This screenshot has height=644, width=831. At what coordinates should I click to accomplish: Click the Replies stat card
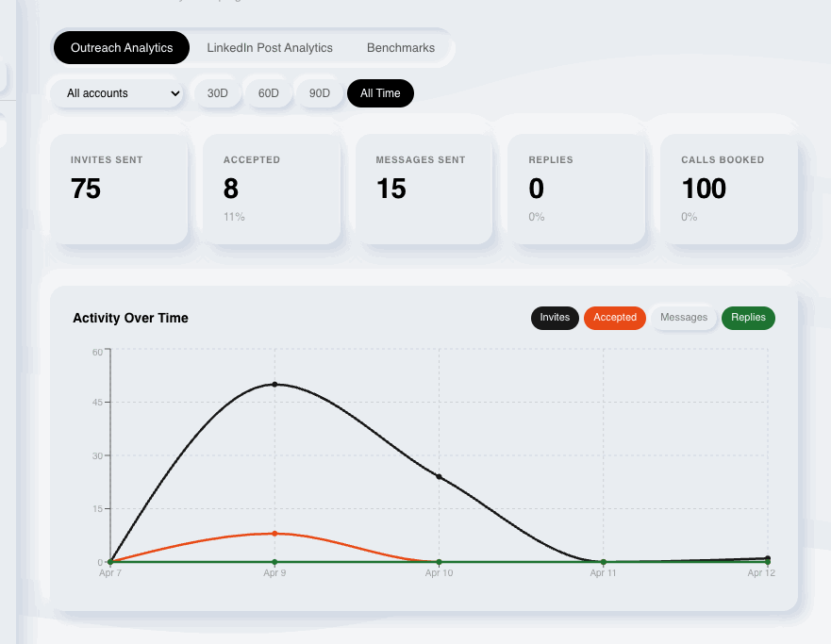coord(577,189)
